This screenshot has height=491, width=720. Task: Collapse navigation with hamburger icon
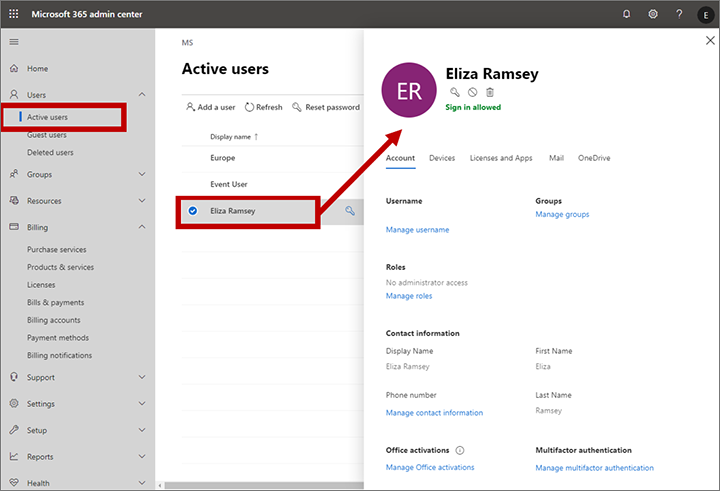click(x=14, y=42)
